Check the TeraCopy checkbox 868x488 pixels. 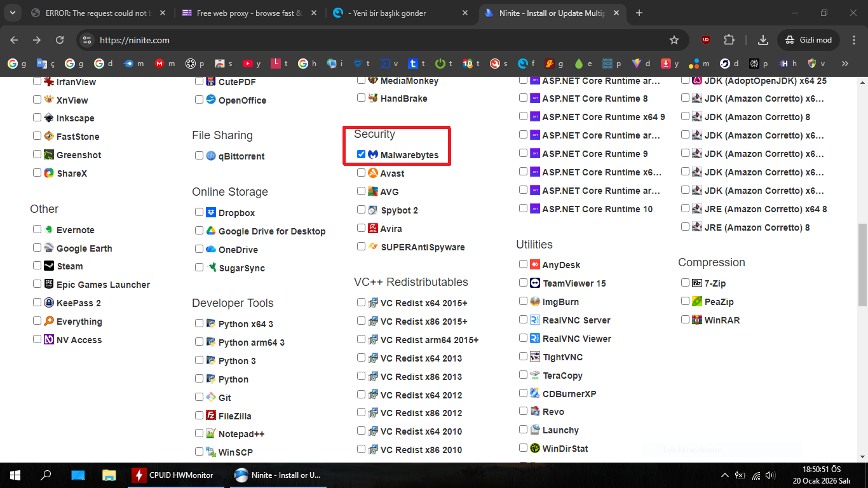point(524,375)
